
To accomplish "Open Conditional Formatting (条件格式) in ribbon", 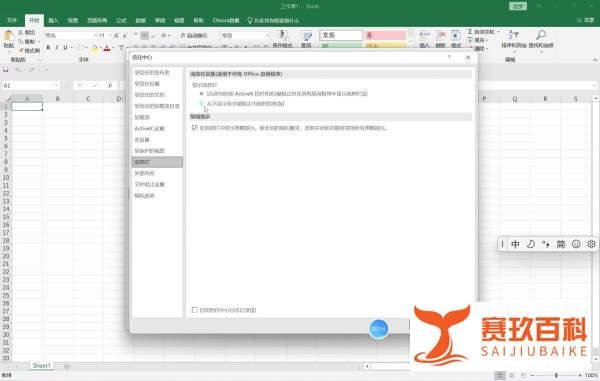I will pyautogui.click(x=283, y=38).
